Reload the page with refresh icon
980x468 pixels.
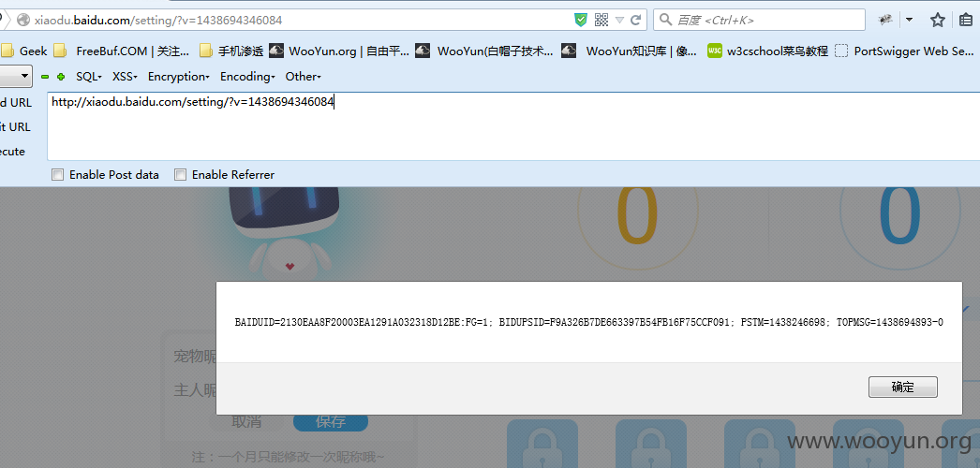coord(635,20)
